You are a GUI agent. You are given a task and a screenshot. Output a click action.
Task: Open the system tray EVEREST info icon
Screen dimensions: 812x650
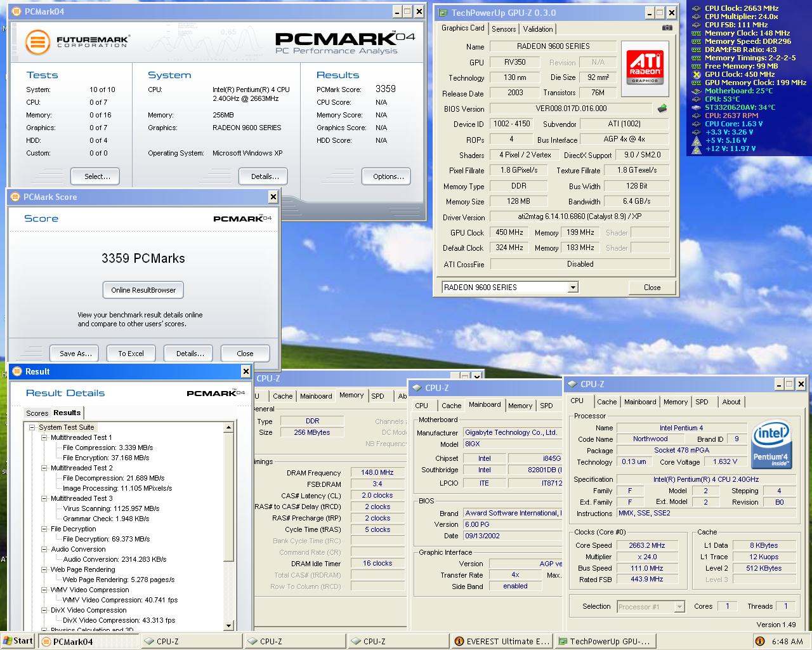[760, 641]
